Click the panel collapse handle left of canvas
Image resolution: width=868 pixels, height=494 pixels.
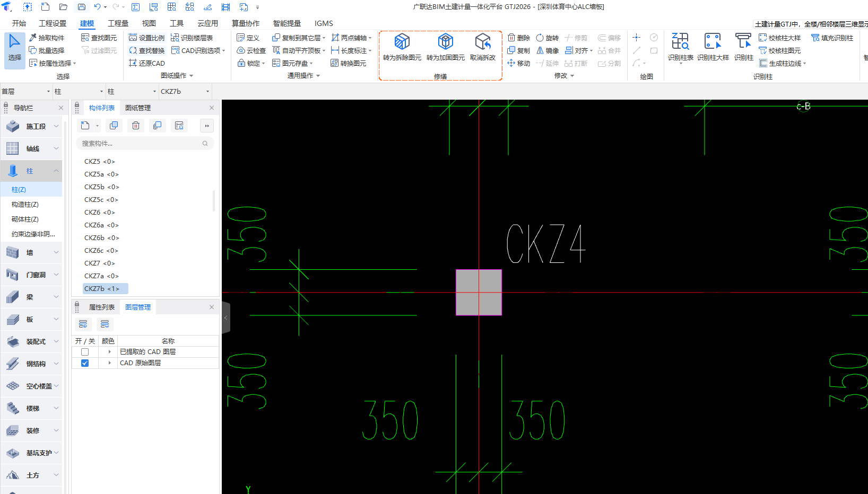coord(226,317)
